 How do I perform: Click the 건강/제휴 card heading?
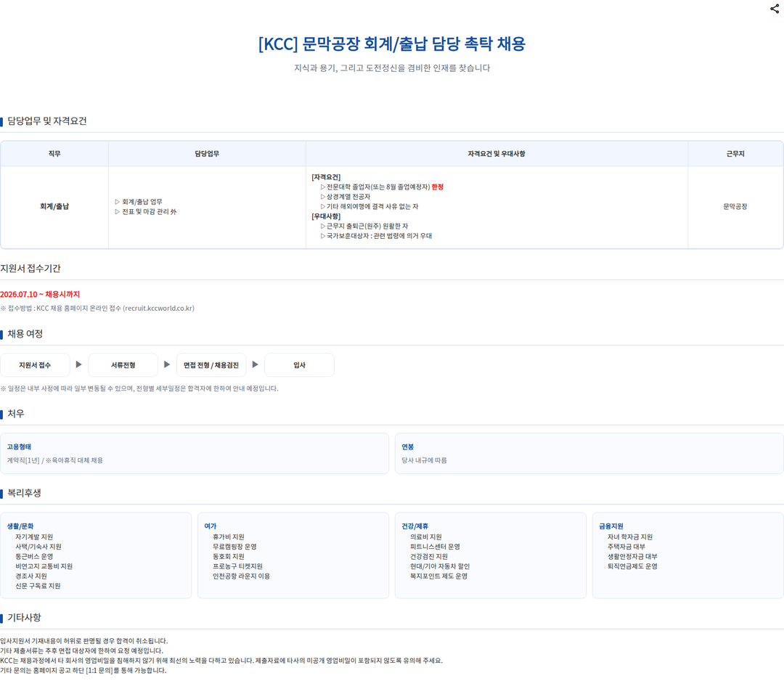[415, 526]
